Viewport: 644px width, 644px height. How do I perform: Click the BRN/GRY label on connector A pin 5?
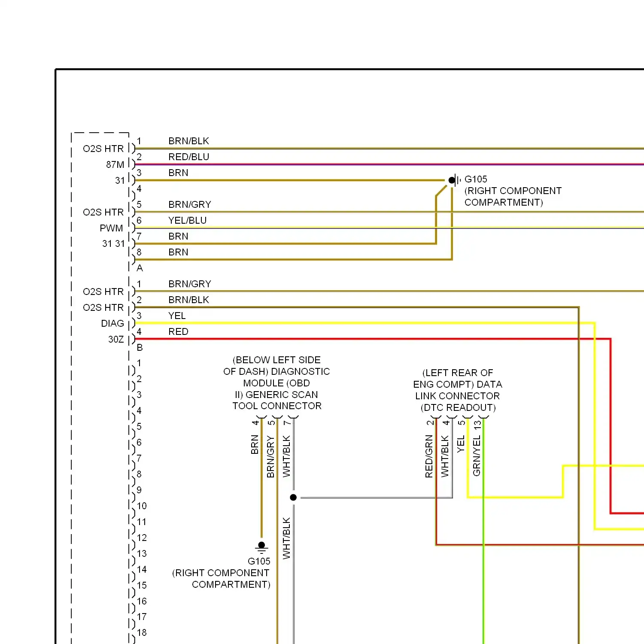[189, 205]
